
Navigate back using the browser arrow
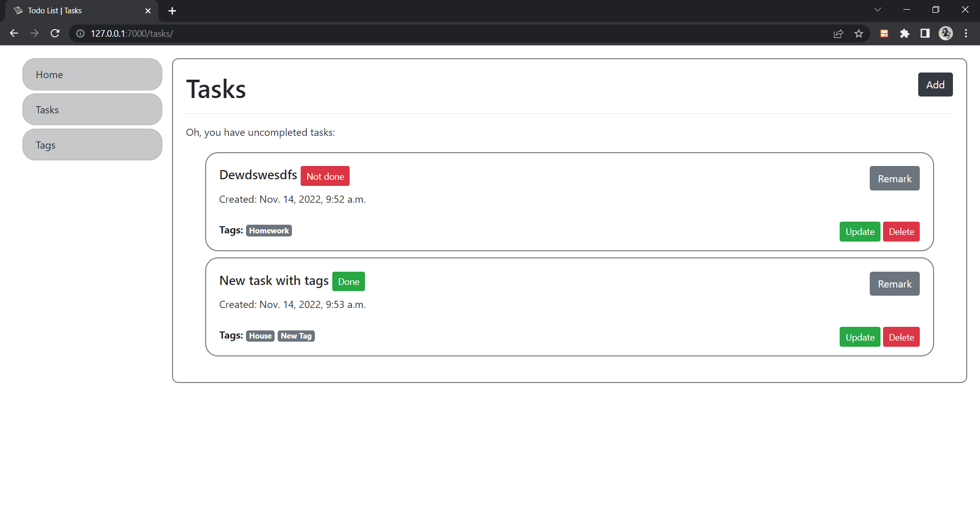[x=13, y=33]
